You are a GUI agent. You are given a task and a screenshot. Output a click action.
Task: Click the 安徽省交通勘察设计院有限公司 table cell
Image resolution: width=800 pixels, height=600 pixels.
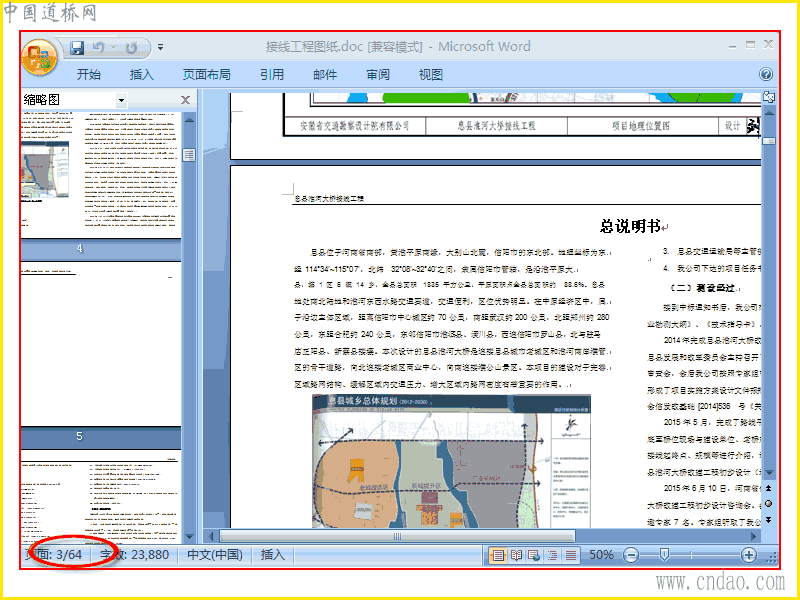tap(355, 126)
